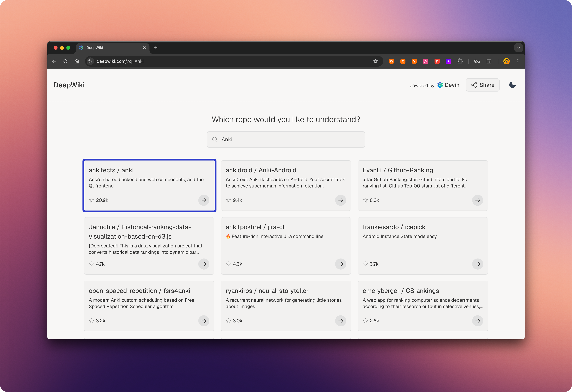
Task: Open the reading list side panel icon
Action: [x=489, y=61]
